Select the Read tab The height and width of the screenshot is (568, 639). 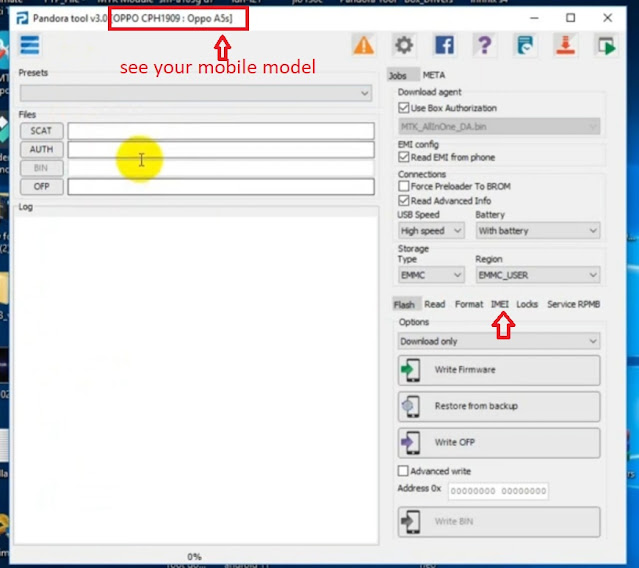tap(434, 304)
